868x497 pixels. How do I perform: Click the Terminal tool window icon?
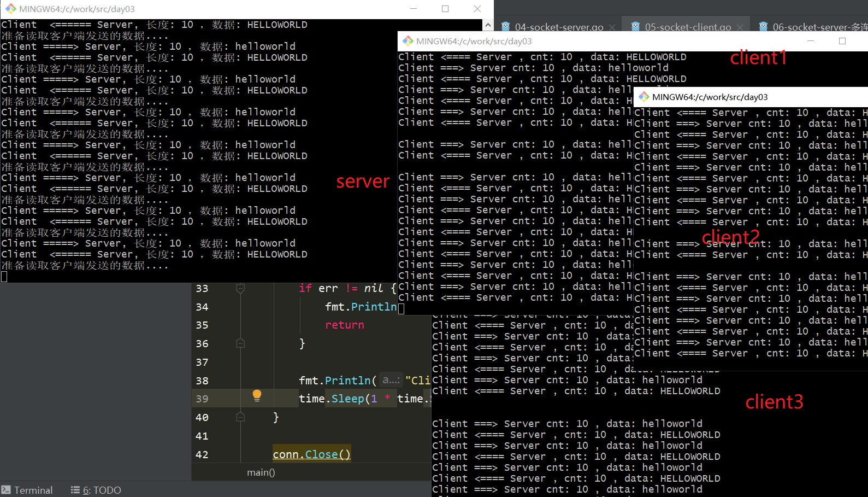tap(6, 490)
